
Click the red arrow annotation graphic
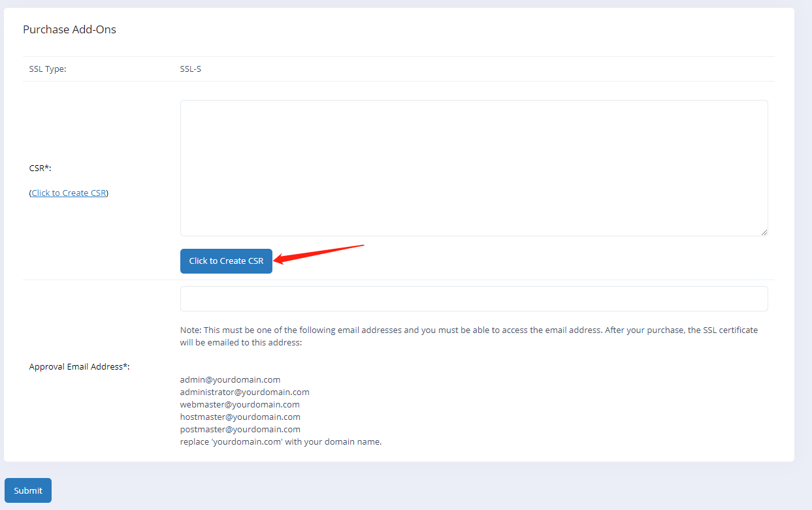[320, 253]
